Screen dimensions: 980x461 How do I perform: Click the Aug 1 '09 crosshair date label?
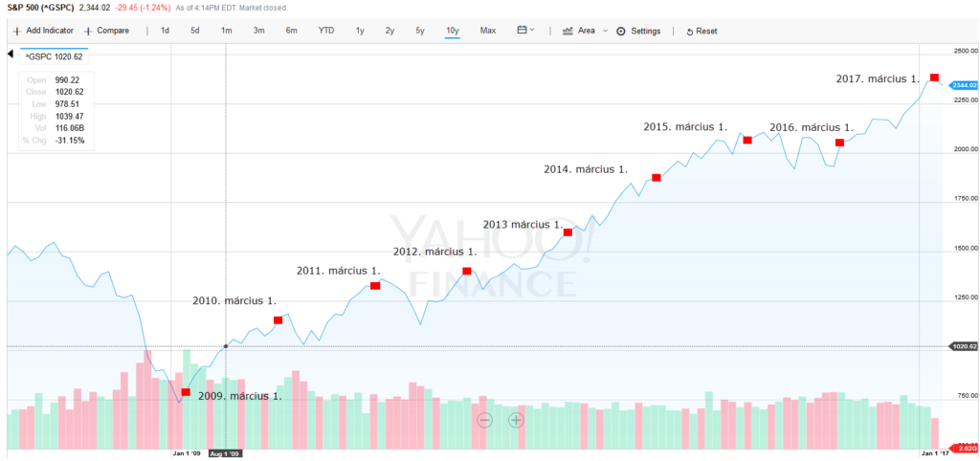tap(225, 453)
